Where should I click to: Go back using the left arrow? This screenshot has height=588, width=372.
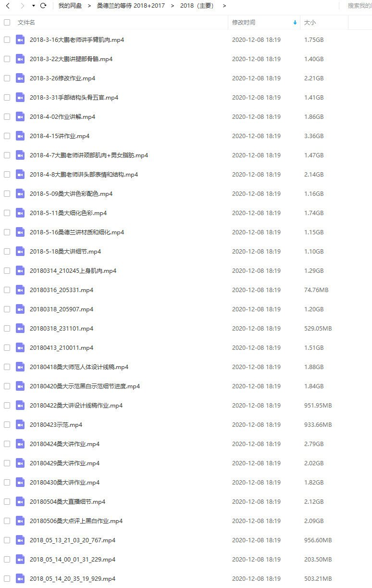tap(8, 6)
